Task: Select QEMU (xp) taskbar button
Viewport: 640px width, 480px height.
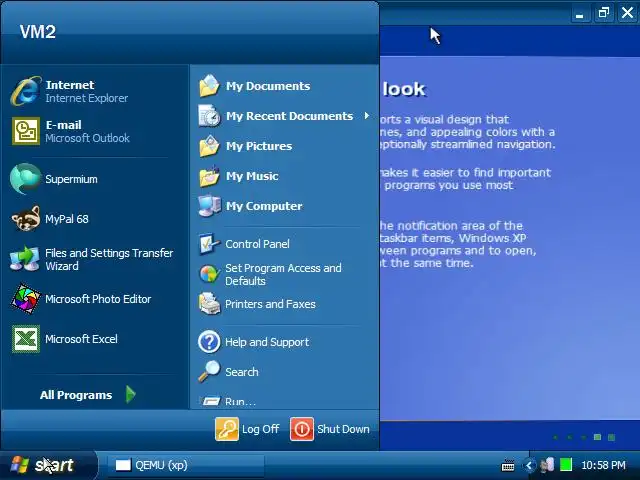Action: coord(186,465)
